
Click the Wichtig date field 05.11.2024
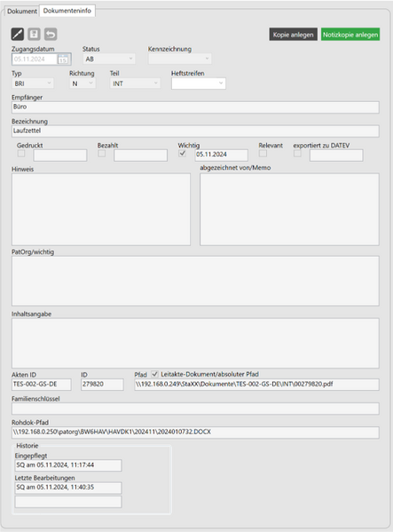[221, 155]
